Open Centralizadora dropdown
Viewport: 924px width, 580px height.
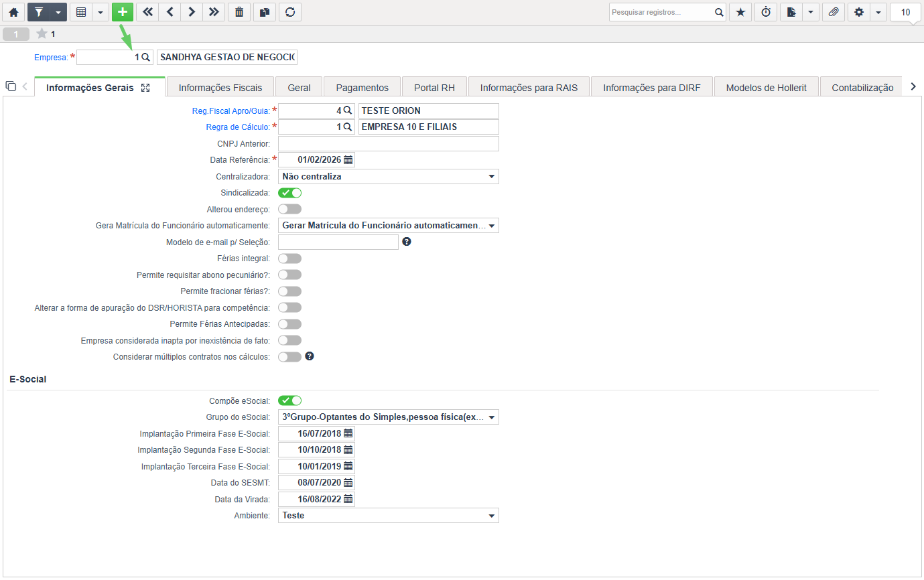coord(389,177)
